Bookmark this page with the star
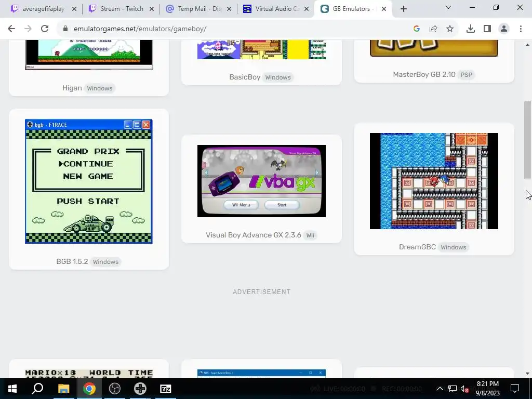This screenshot has height=399, width=532. (x=450, y=29)
